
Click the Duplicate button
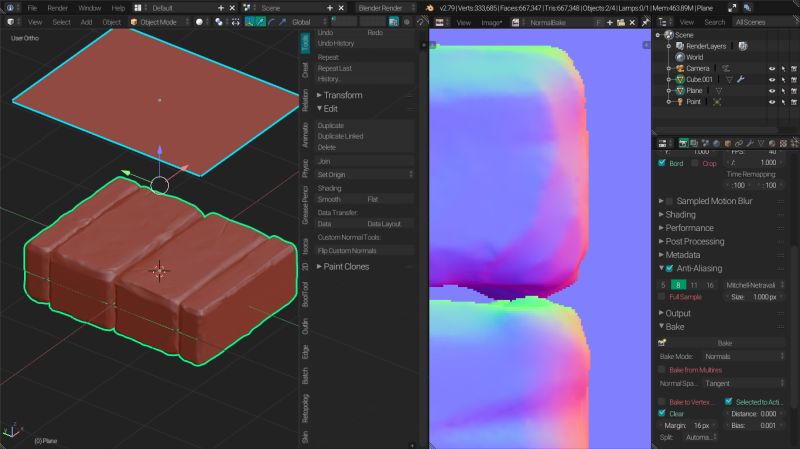tap(364, 126)
